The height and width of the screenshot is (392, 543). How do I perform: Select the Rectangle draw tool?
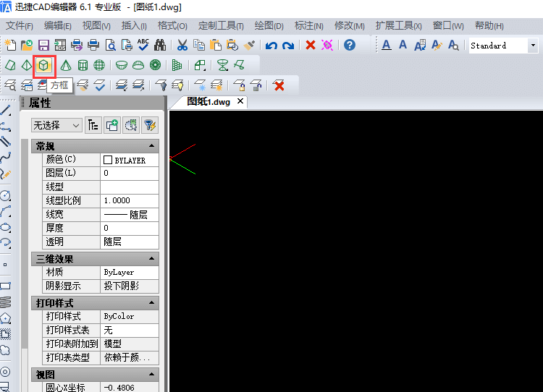[6, 286]
